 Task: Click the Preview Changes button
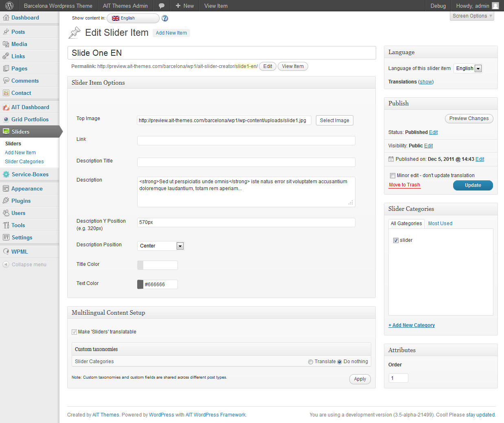tap(469, 118)
